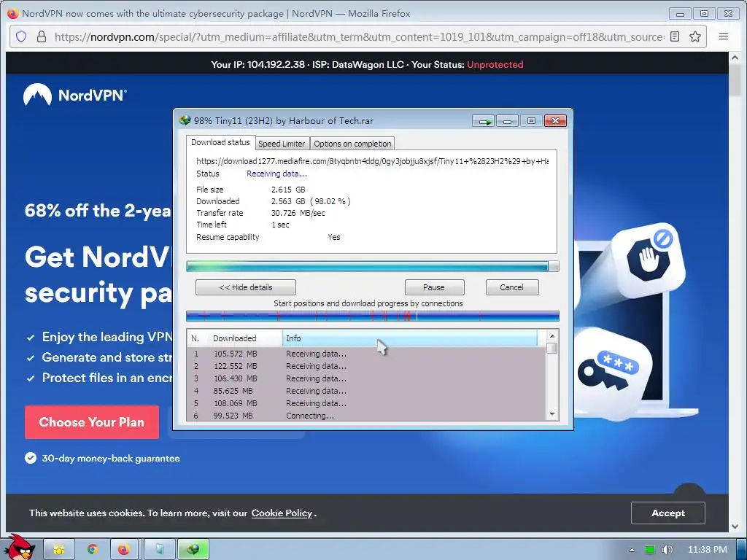The width and height of the screenshot is (747, 560).
Task: Launch Chrome from the taskbar
Action: (x=93, y=550)
